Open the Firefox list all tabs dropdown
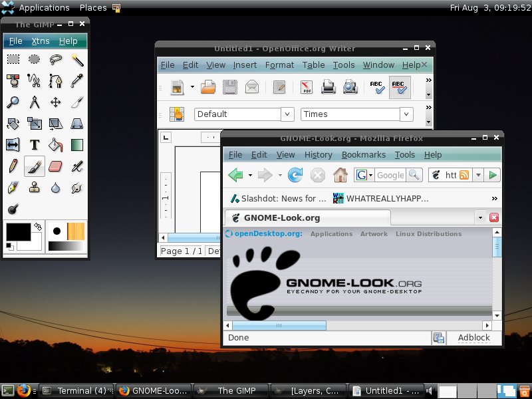The width and height of the screenshot is (532, 399). (x=480, y=218)
